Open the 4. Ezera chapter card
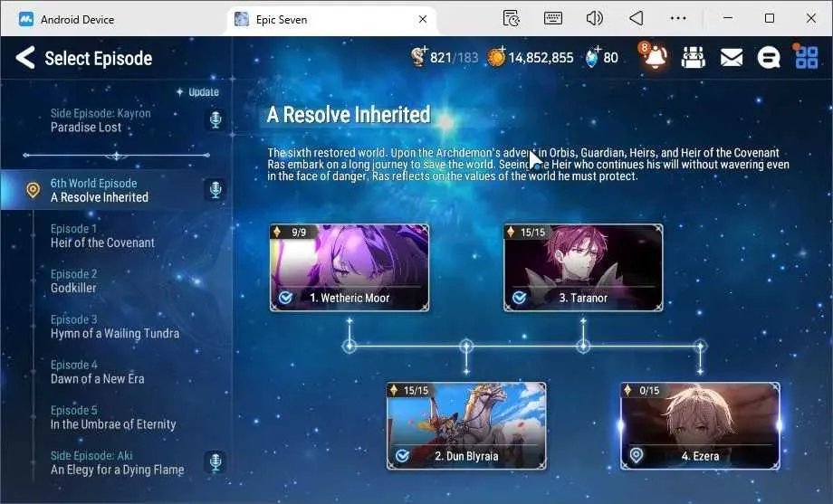Image resolution: width=833 pixels, height=504 pixels. pos(700,426)
